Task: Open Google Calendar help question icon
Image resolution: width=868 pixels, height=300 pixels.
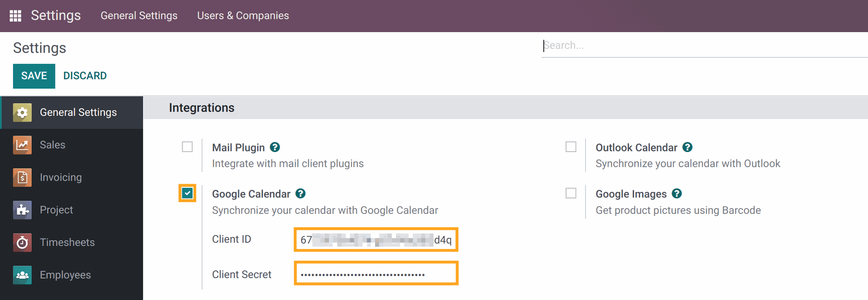Action: pyautogui.click(x=301, y=194)
